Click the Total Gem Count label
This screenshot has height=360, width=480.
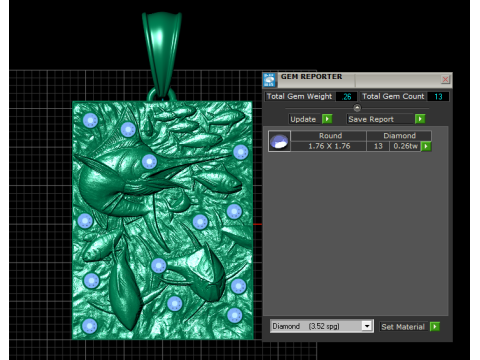point(393,96)
